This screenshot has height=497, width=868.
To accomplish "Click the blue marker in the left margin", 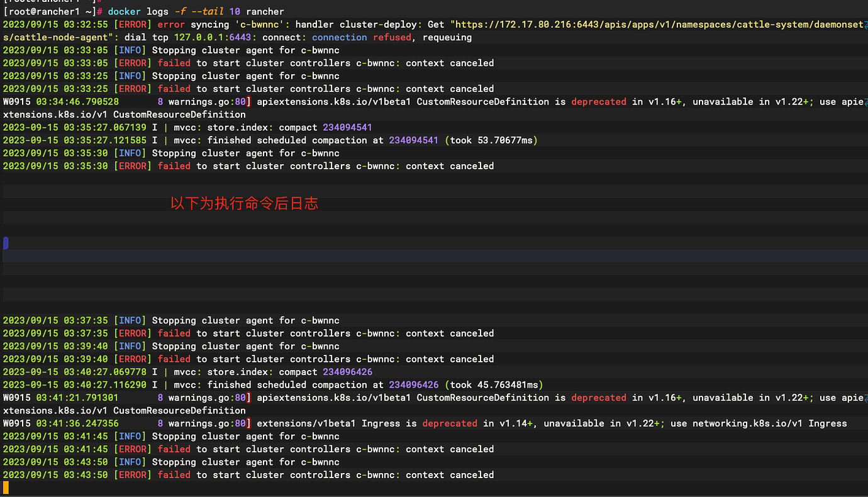I will (x=6, y=243).
